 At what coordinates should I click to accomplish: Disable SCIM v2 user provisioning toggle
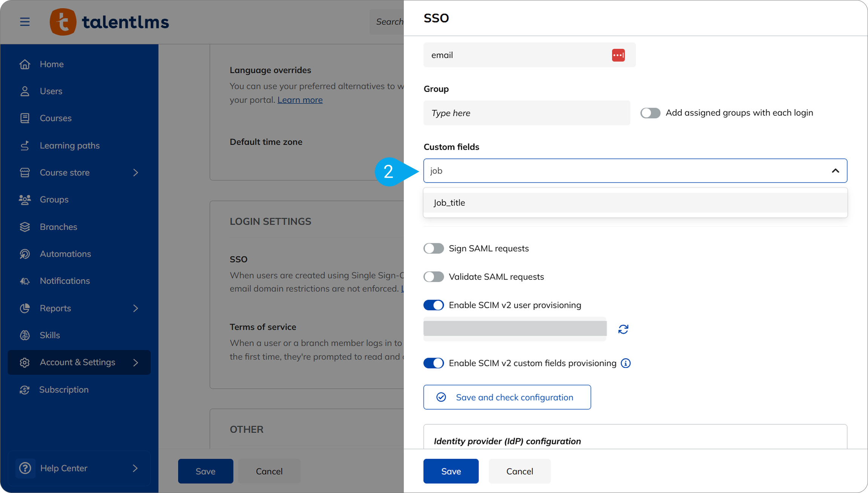[434, 305]
